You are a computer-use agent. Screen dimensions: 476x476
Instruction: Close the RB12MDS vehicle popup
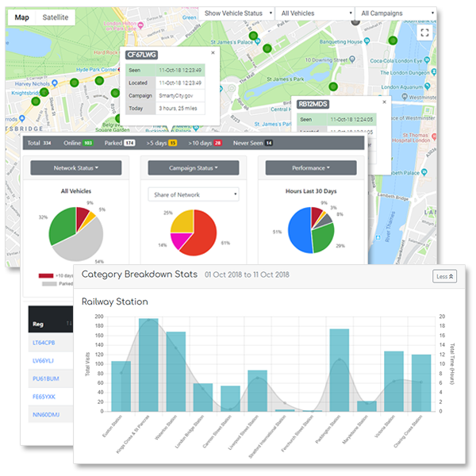[384, 102]
